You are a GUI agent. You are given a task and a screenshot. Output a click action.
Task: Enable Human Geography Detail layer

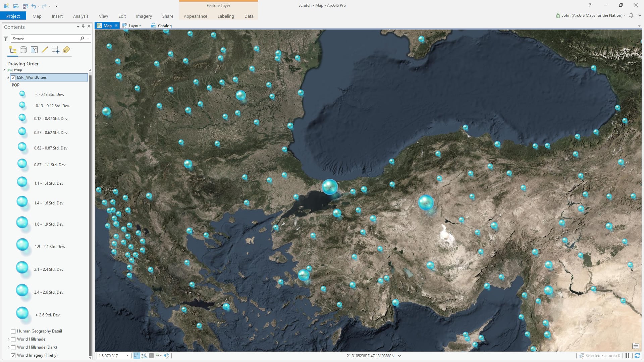click(x=13, y=331)
